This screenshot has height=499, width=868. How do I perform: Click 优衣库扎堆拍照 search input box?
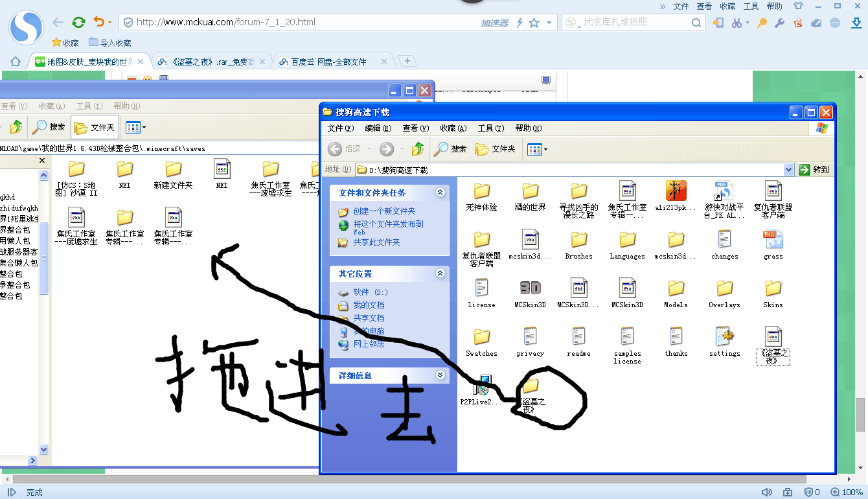click(635, 22)
